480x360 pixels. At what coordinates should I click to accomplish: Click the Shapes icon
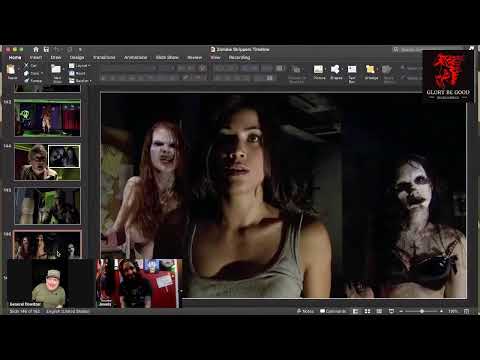(x=335, y=69)
